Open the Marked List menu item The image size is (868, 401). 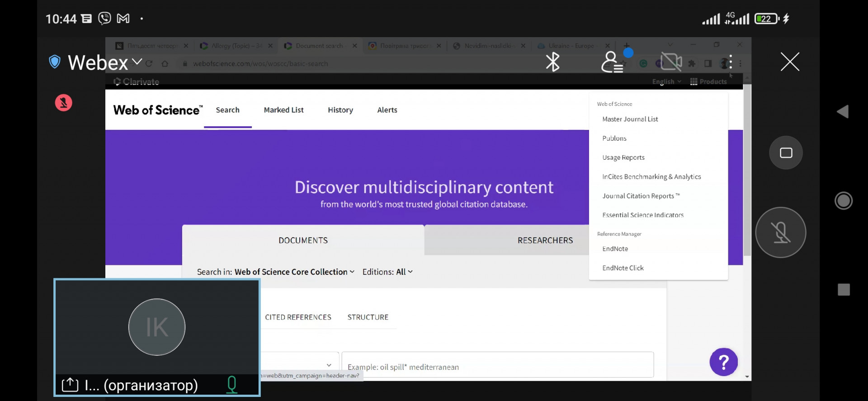coord(283,110)
